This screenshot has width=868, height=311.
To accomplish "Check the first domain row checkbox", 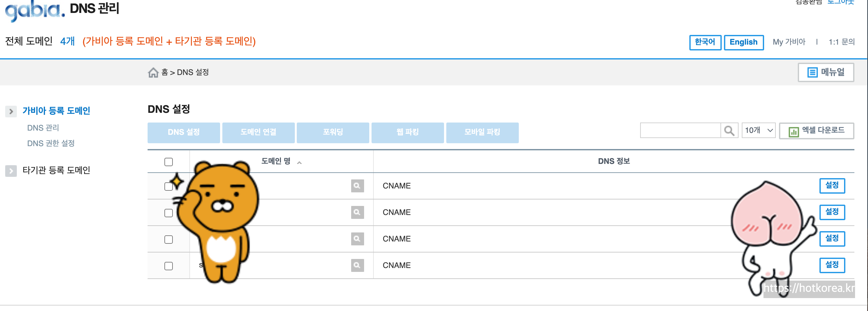I will [x=169, y=187].
